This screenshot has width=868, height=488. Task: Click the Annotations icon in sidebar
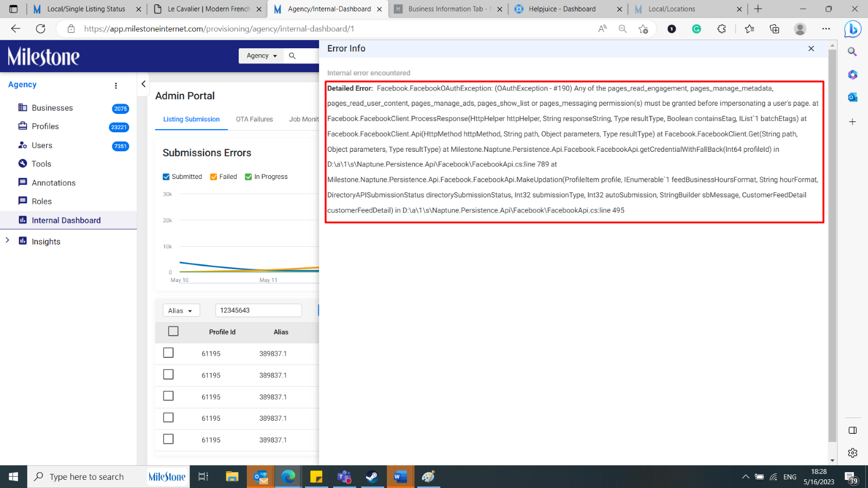point(23,182)
